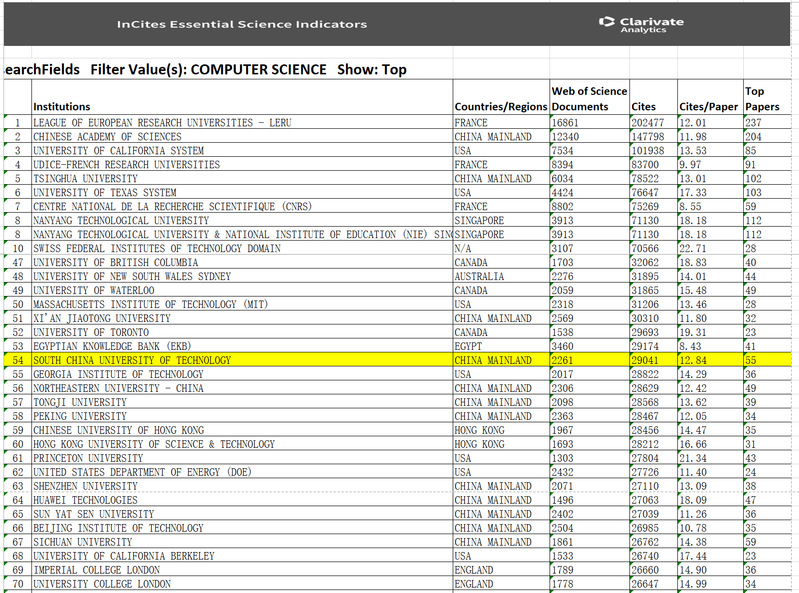This screenshot has height=593, width=799.
Task: Select the Shenzhen University cell
Action: tap(242, 486)
